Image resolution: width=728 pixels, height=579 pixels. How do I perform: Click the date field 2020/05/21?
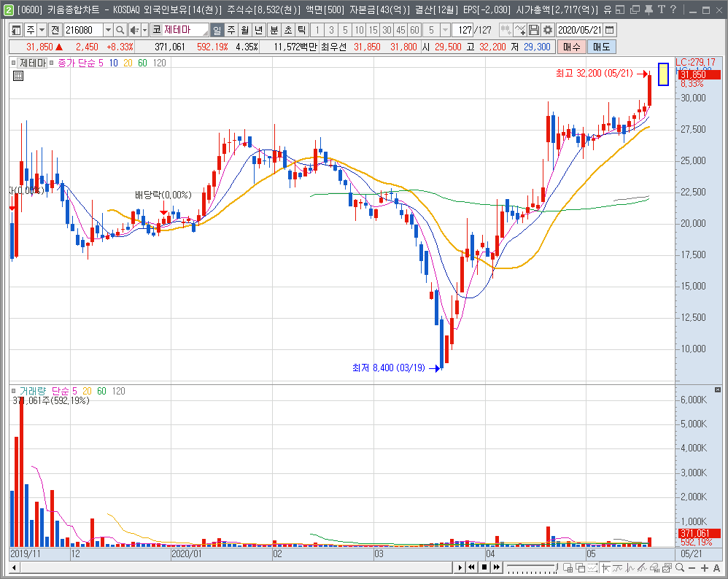581,30
